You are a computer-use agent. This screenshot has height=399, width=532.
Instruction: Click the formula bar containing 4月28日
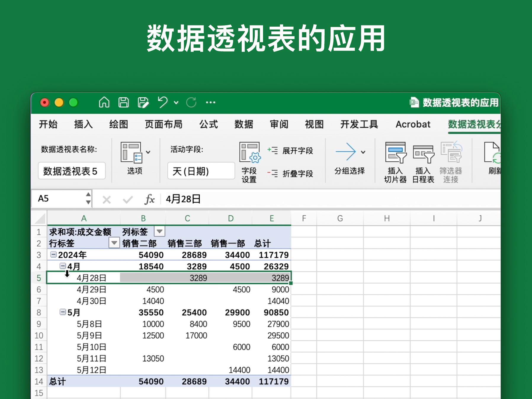click(x=330, y=199)
